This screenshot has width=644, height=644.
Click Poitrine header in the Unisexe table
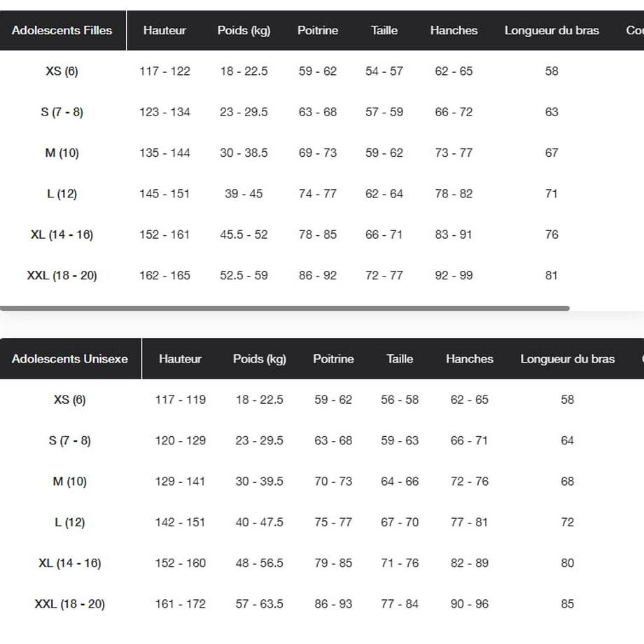333,359
